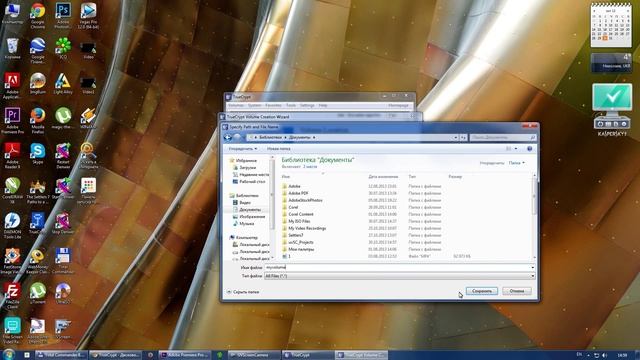The height and width of the screenshot is (360, 640).
Task: Open Adobe Photoshop desktop shortcut
Action: coord(63,14)
